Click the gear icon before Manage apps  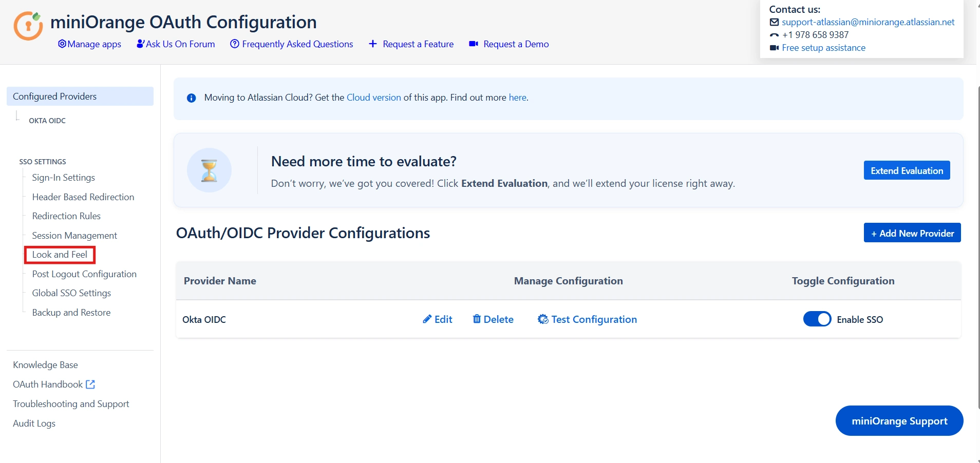coord(62,44)
